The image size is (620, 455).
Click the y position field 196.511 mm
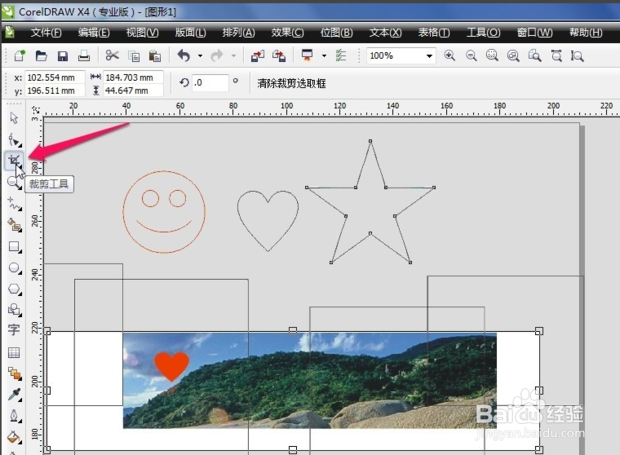[x=55, y=91]
